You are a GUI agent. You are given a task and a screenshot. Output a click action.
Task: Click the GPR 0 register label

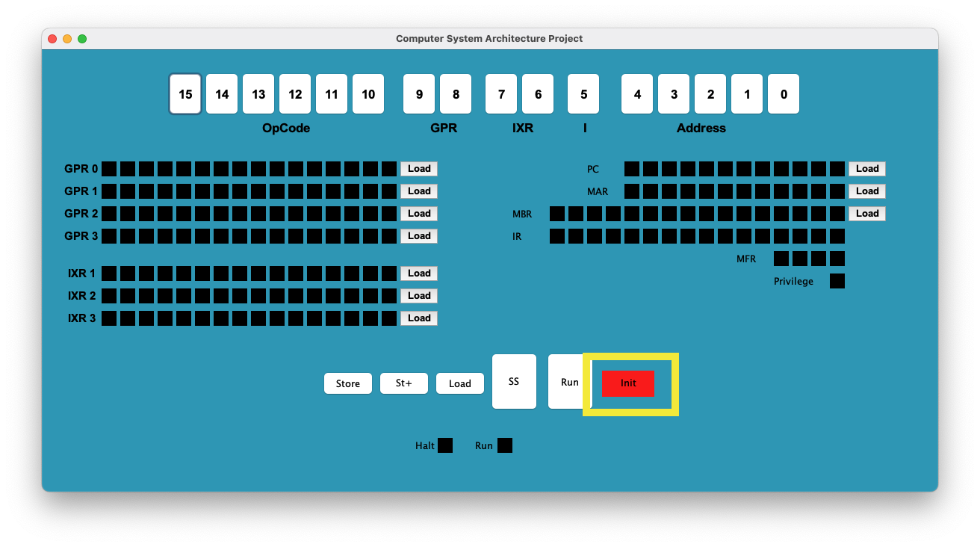(x=81, y=169)
